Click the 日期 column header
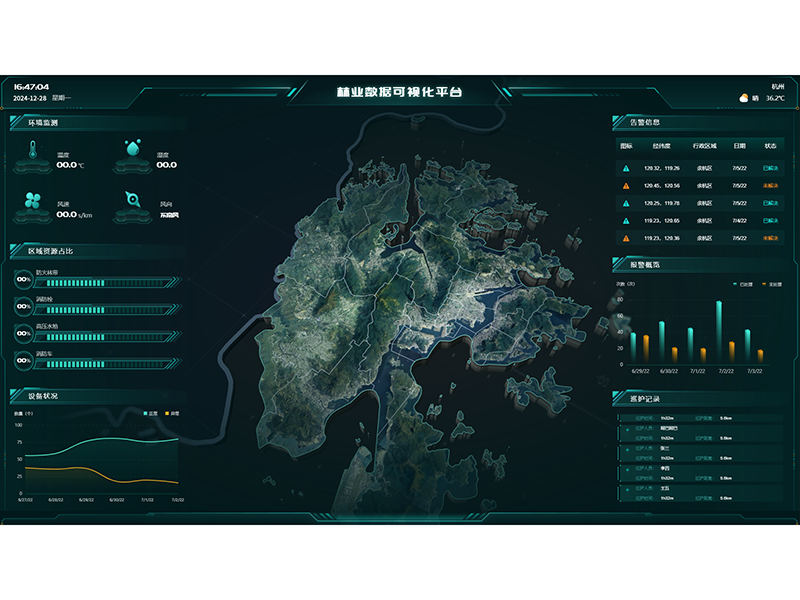This screenshot has height=600, width=800. click(x=739, y=146)
